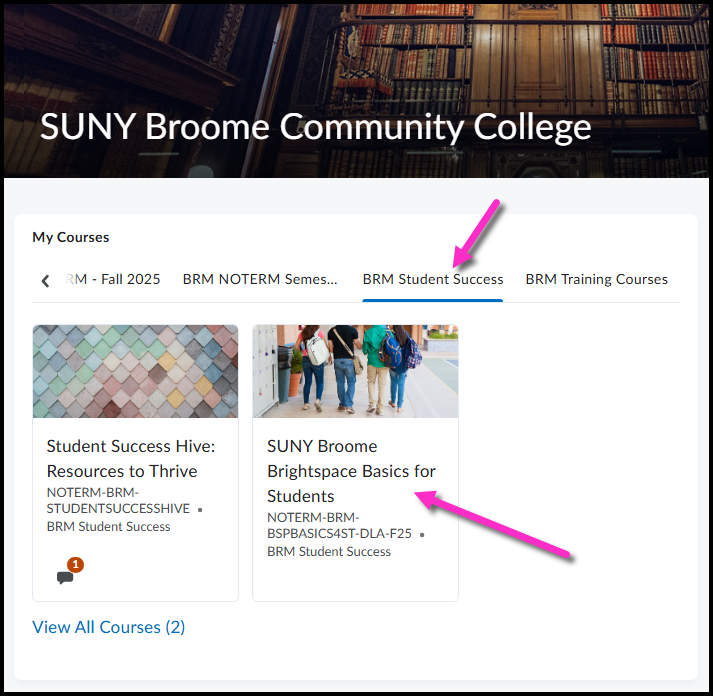Click the students walking course thumbnail

pyautogui.click(x=355, y=371)
